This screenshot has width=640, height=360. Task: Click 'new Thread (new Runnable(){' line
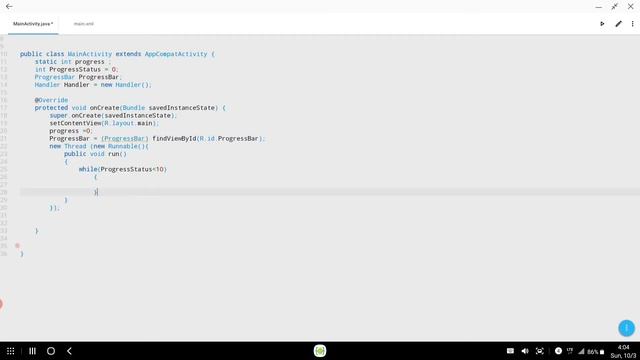(99, 146)
